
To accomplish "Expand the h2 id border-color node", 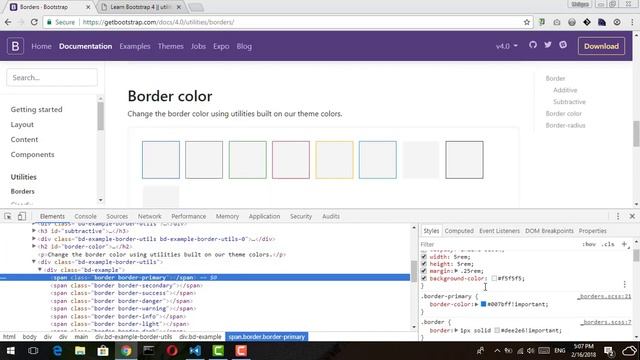I will 34,247.
